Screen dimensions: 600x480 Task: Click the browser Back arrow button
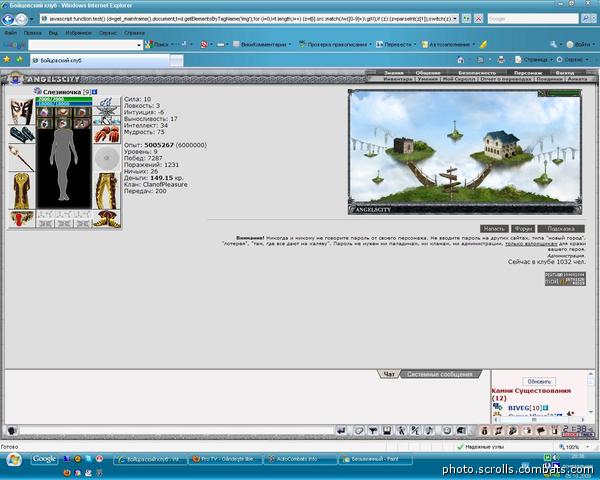coord(8,19)
